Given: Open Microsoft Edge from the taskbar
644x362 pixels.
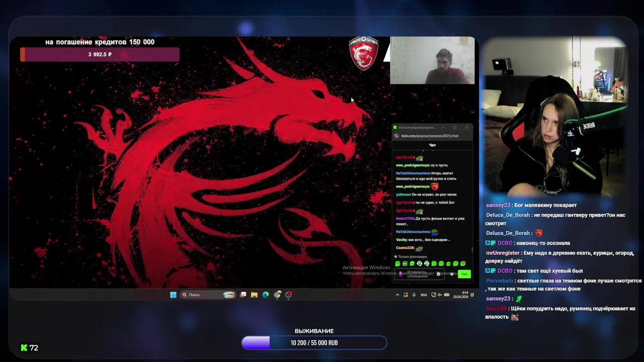Looking at the screenshot, I should pyautogui.click(x=266, y=295).
